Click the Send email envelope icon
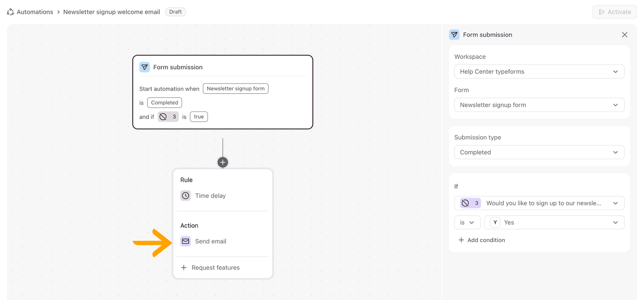Screen dimensions: 644x300 pos(186,241)
